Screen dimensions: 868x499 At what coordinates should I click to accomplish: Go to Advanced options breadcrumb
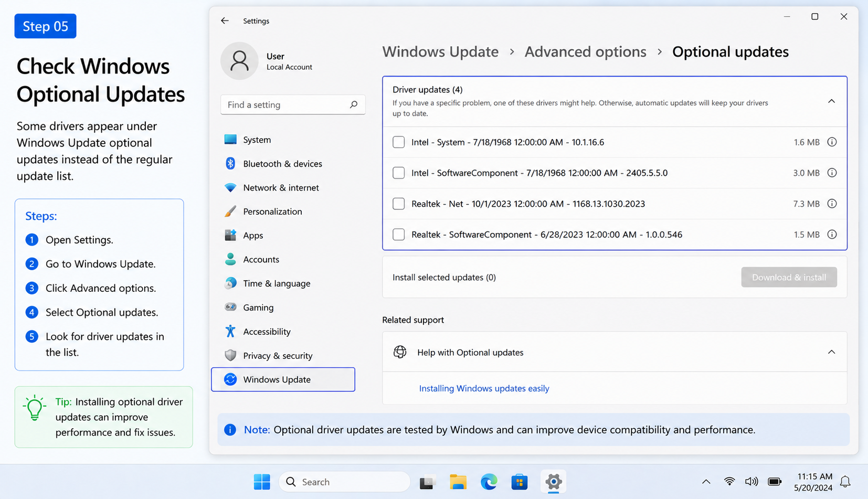[x=585, y=51]
